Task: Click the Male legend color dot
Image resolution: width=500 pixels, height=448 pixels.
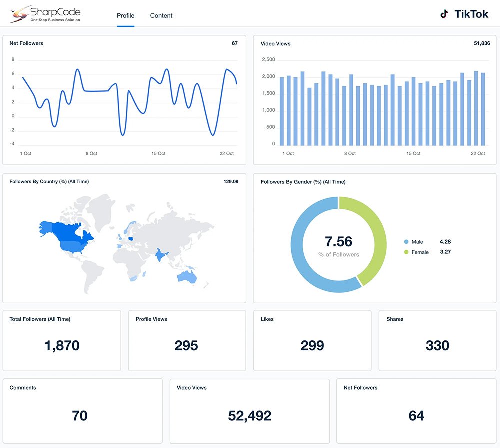Action: 406,242
